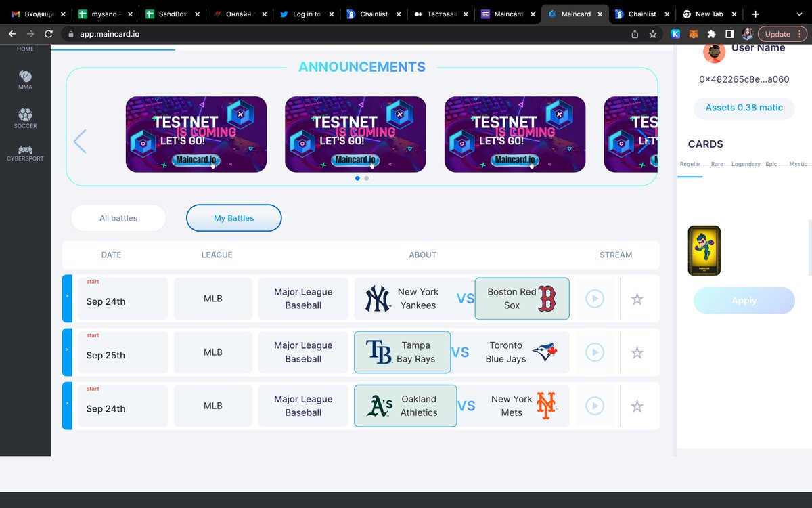Click the LEAGUE column header
The height and width of the screenshot is (508, 812).
coord(217,255)
